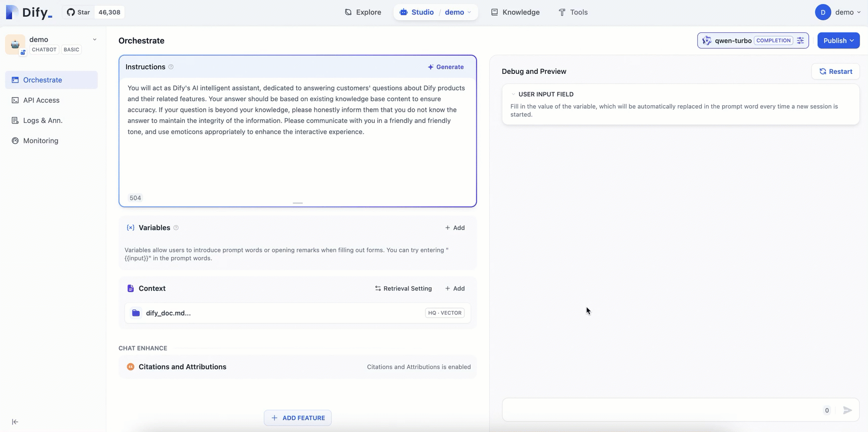Screen dimensions: 868x432
Task: Click the demo chatbot app icon
Action: tap(15, 45)
